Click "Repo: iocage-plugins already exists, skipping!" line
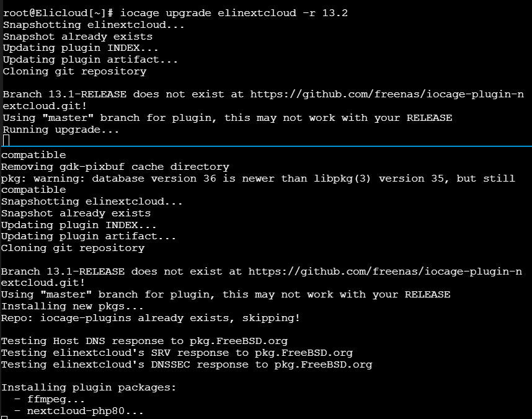This screenshot has height=419, width=532. [x=150, y=318]
